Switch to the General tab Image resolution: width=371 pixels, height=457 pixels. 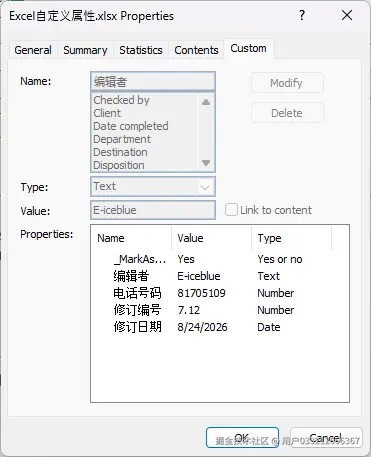[33, 50]
